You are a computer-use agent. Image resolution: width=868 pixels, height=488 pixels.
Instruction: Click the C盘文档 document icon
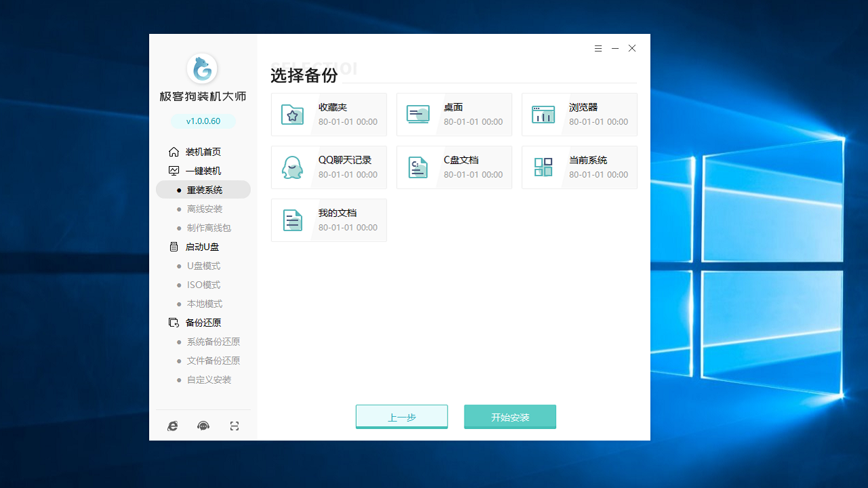(417, 167)
